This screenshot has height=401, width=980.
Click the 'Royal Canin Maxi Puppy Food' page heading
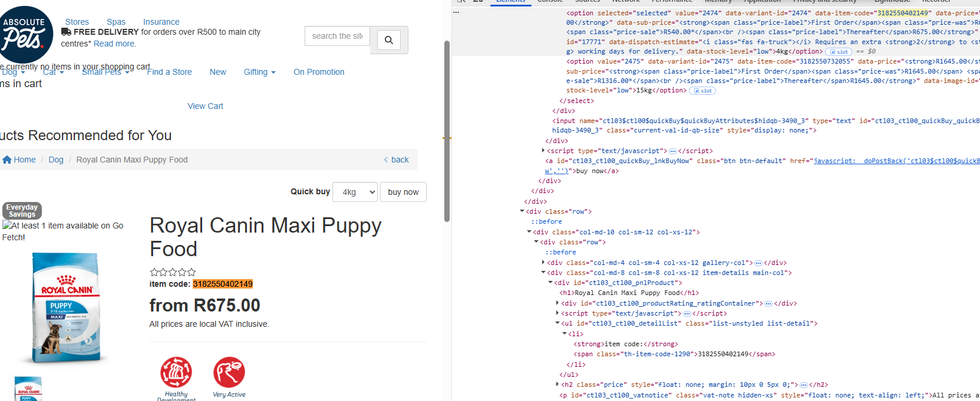click(265, 237)
